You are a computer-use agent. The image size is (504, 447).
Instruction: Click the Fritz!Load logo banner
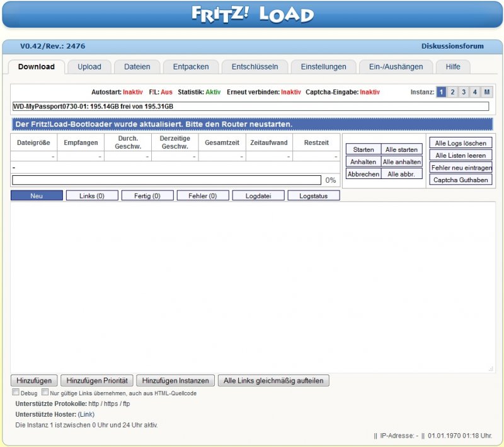tap(253, 15)
